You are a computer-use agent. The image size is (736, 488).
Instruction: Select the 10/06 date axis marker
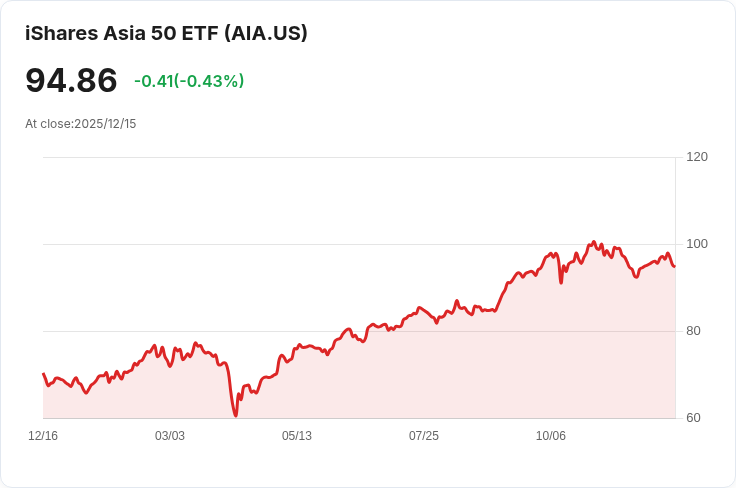551,436
